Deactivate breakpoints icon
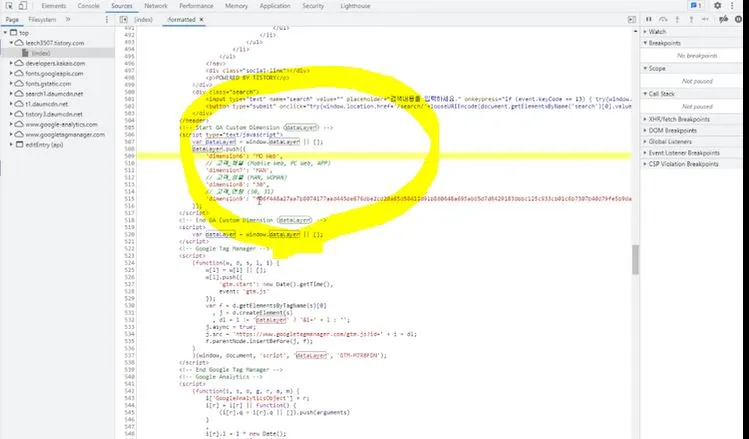 (x=724, y=20)
